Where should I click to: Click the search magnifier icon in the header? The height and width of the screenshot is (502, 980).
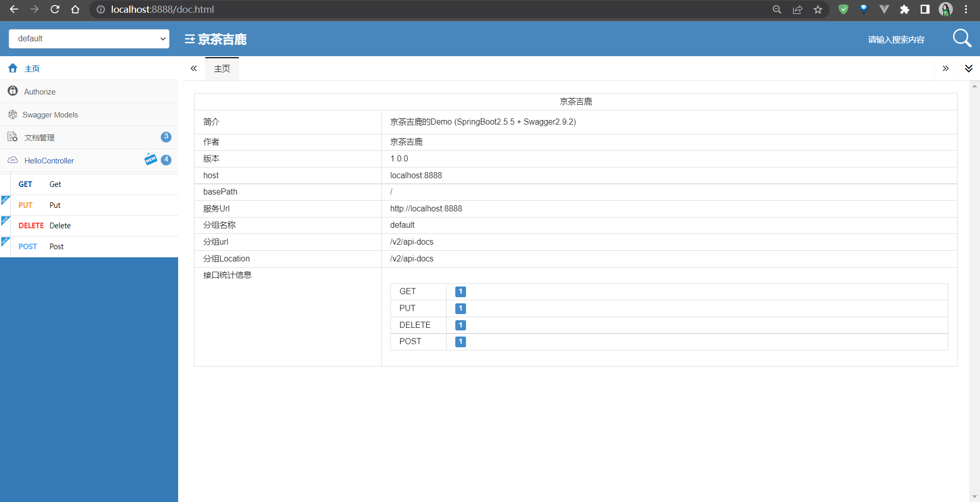pos(962,38)
